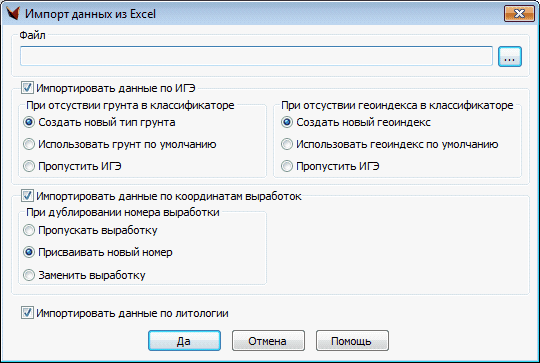Close the Импорт данных из Excel dialog
The height and width of the screenshot is (363, 540).
pyautogui.click(x=519, y=14)
